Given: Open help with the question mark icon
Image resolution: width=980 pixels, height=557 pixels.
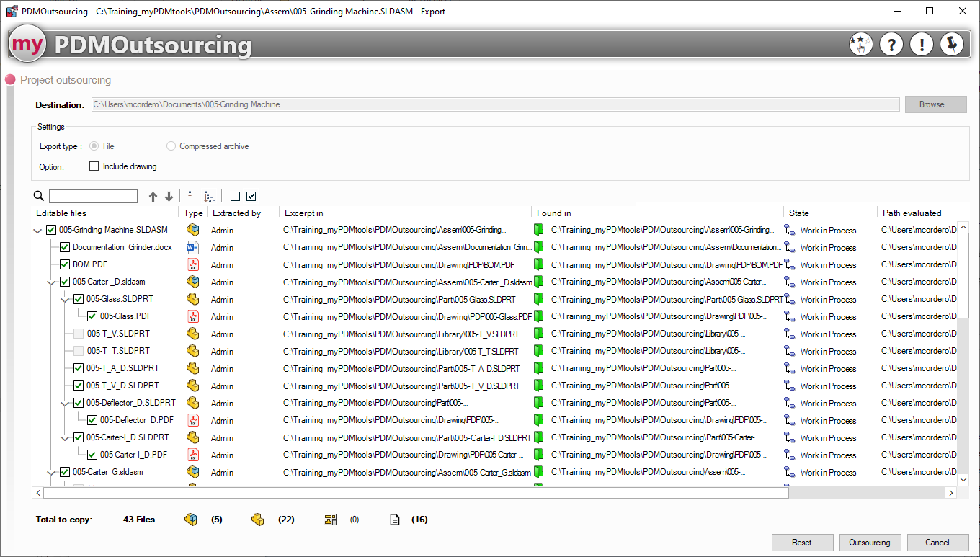Looking at the screenshot, I should (x=891, y=45).
